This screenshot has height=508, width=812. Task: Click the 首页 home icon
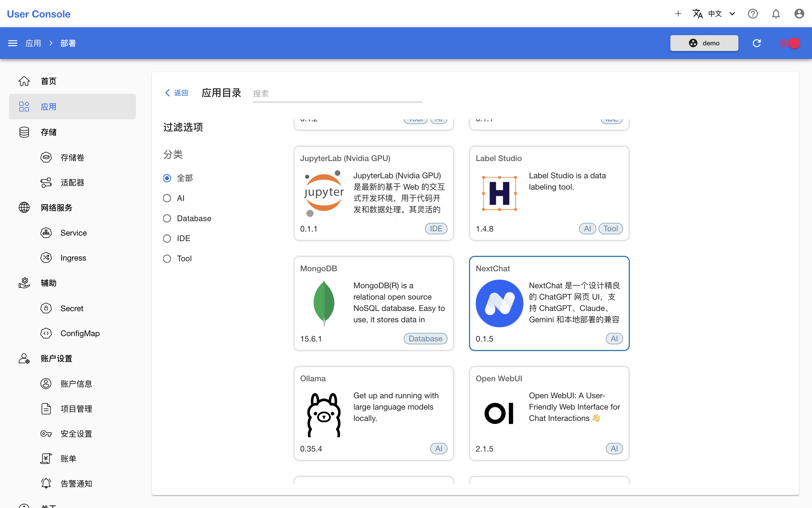coord(24,81)
